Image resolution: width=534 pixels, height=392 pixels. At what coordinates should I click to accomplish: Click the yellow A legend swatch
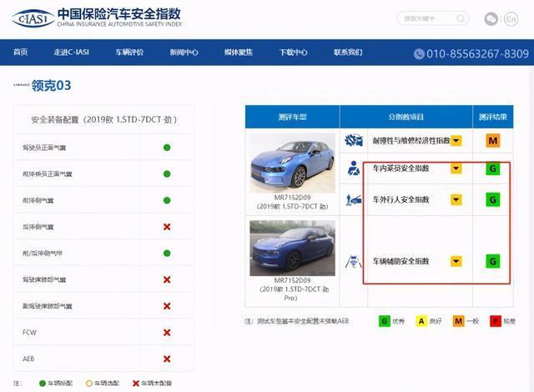[421, 321]
